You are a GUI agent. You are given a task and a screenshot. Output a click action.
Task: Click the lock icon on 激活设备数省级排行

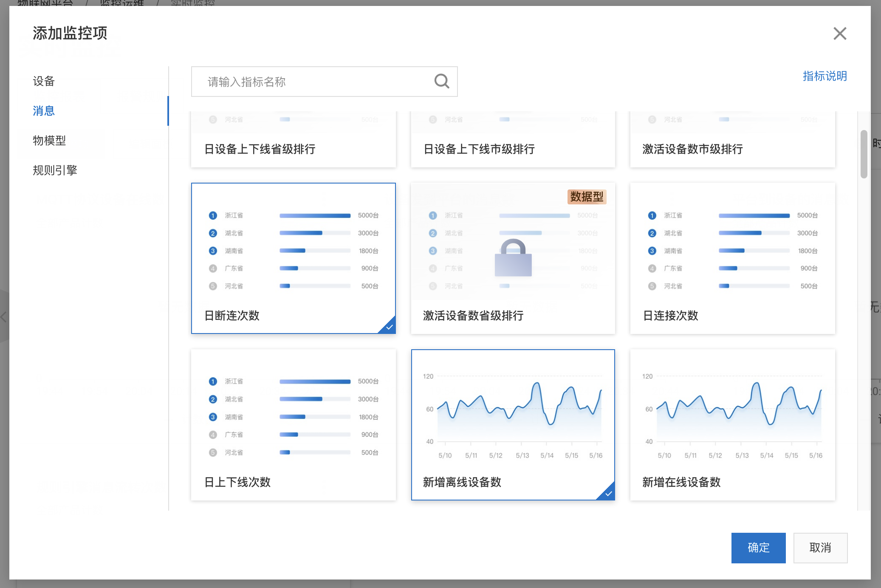pos(513,258)
